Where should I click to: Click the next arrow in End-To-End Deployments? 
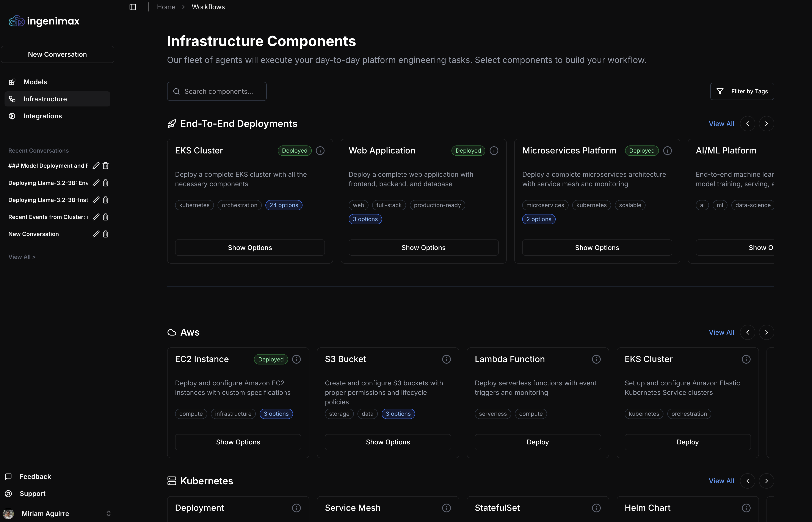pos(767,123)
